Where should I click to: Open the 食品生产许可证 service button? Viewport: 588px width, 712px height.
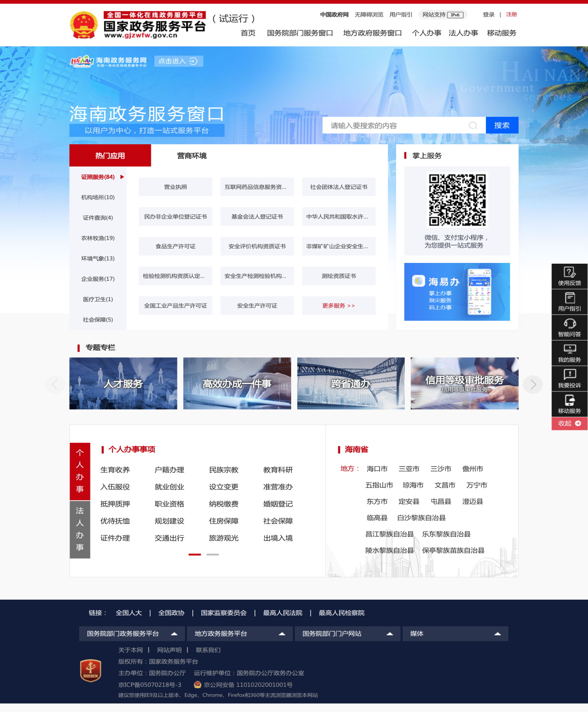click(x=175, y=246)
